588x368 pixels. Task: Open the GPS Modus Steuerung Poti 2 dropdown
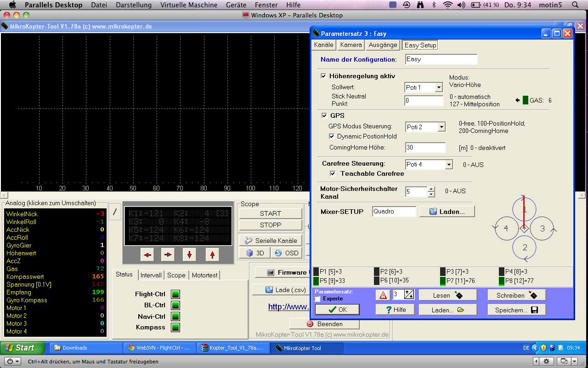(x=441, y=127)
